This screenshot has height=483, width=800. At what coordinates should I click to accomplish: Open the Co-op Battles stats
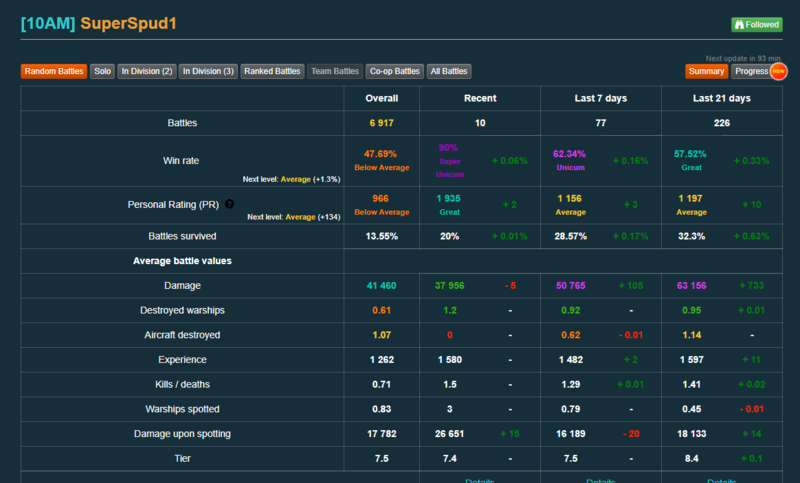coord(394,71)
